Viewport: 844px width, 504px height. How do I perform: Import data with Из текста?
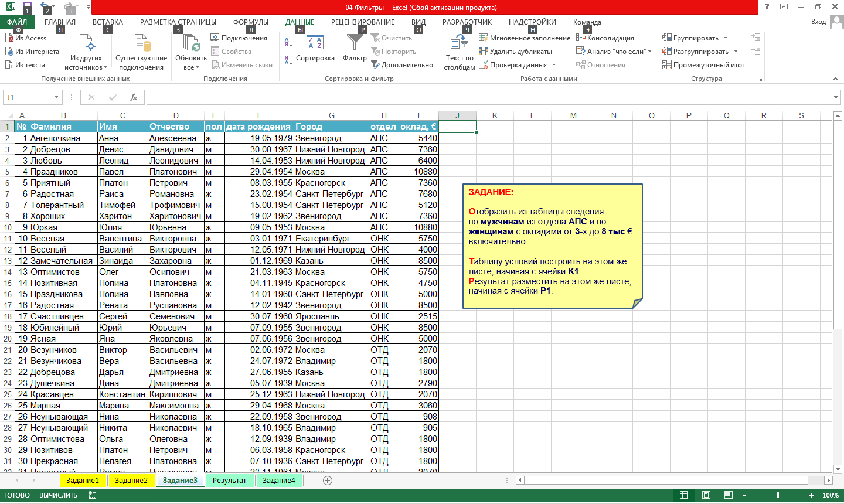[25, 65]
